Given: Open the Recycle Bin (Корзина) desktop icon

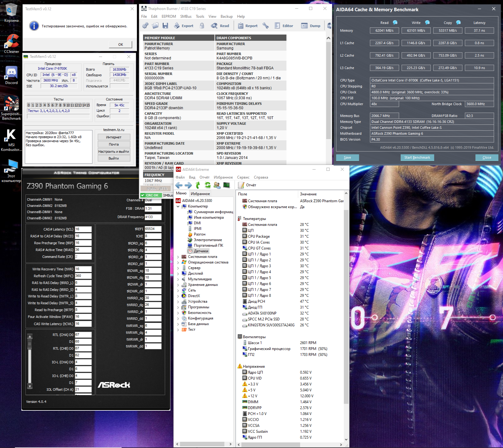Looking at the screenshot, I should [11, 13].
